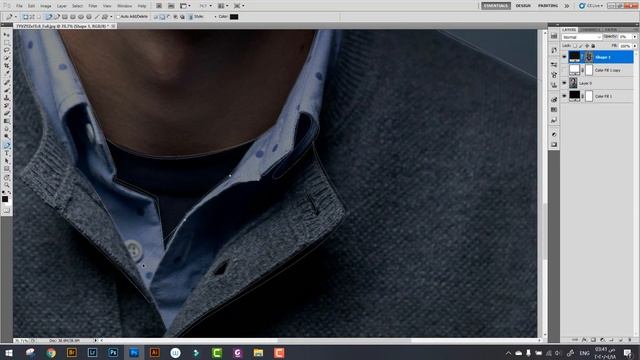
Task: Select the Crop tool
Action: click(x=7, y=66)
